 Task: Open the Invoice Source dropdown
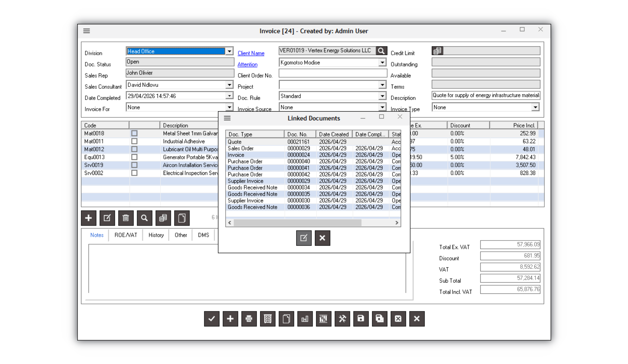point(382,107)
